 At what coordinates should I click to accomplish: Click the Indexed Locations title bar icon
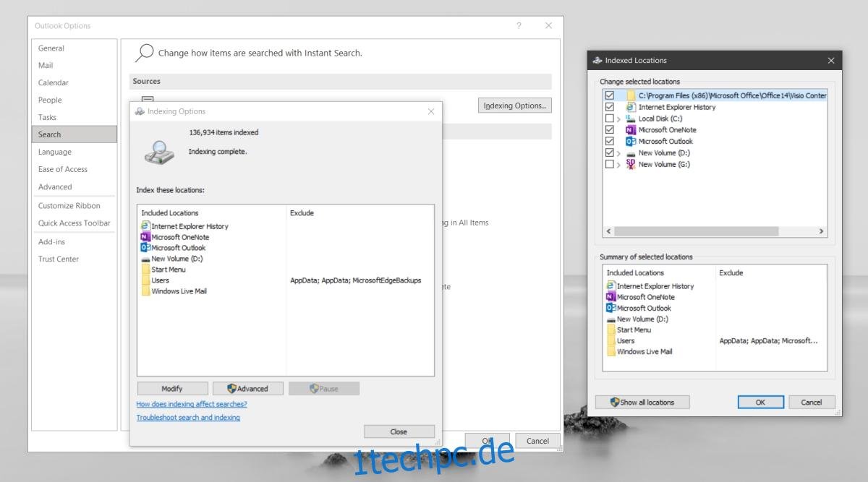(597, 61)
